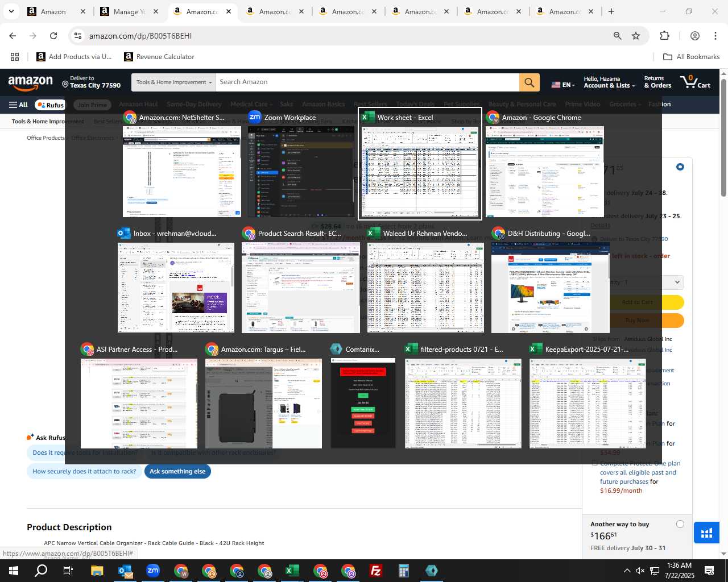Open bookmarks apps grid icon
Screen dimensions: 728x582
pos(15,57)
